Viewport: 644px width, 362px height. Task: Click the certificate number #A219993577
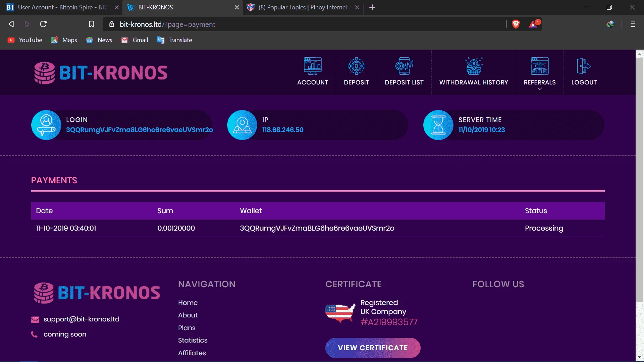pos(389,322)
